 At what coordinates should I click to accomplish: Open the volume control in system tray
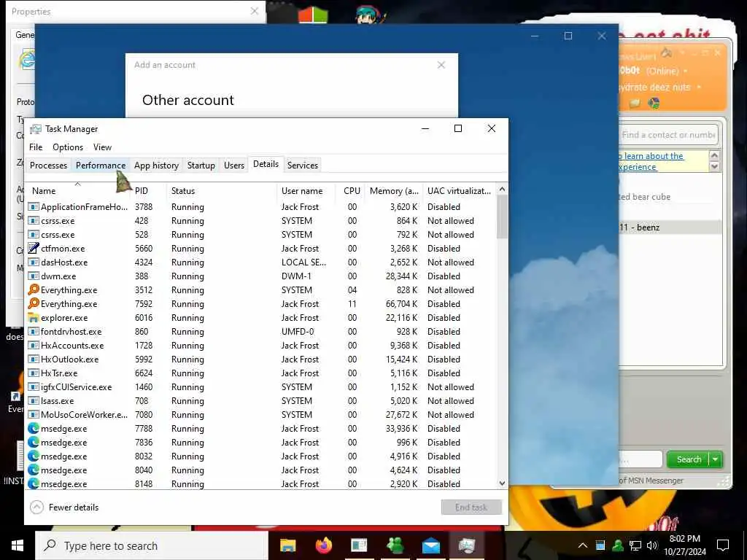651,545
